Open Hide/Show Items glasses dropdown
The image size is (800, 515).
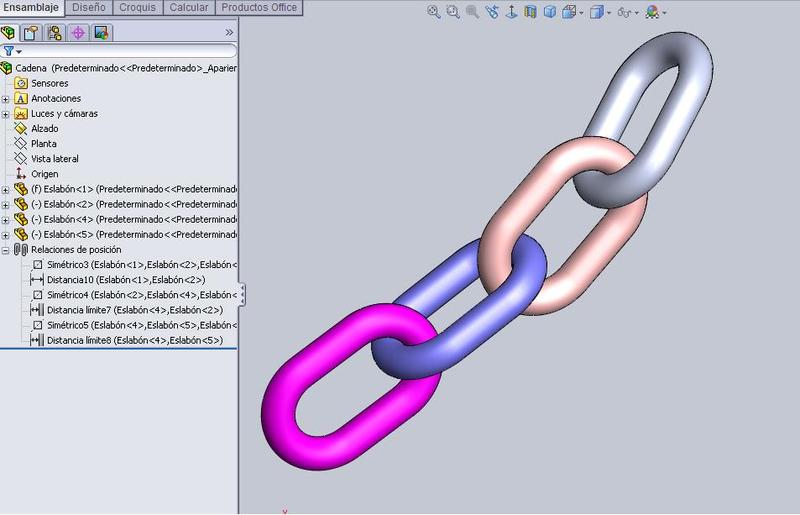(627, 12)
